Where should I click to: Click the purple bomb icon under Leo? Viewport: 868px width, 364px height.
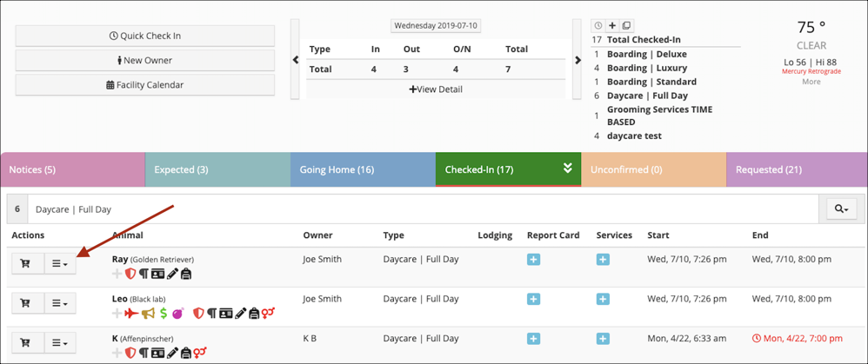coord(178,313)
